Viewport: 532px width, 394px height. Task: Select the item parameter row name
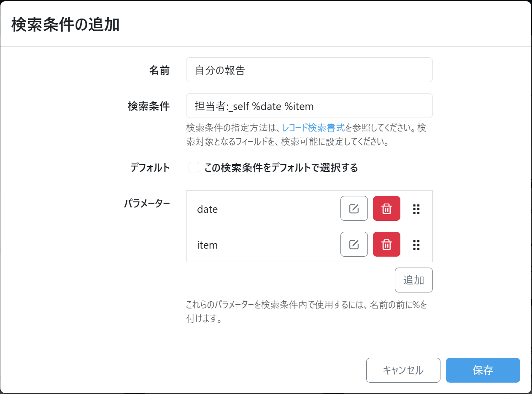pyautogui.click(x=207, y=245)
